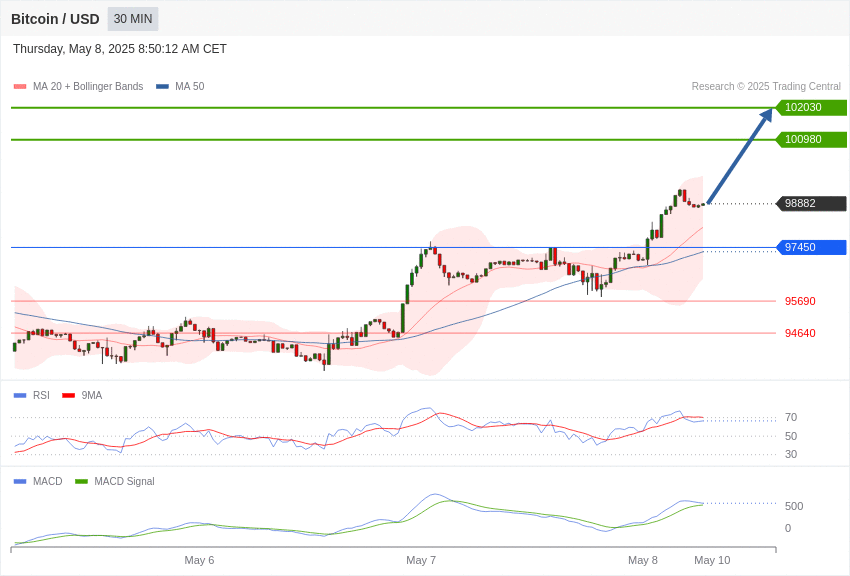Click the May 8 date axis label
The width and height of the screenshot is (850, 576).
(643, 560)
